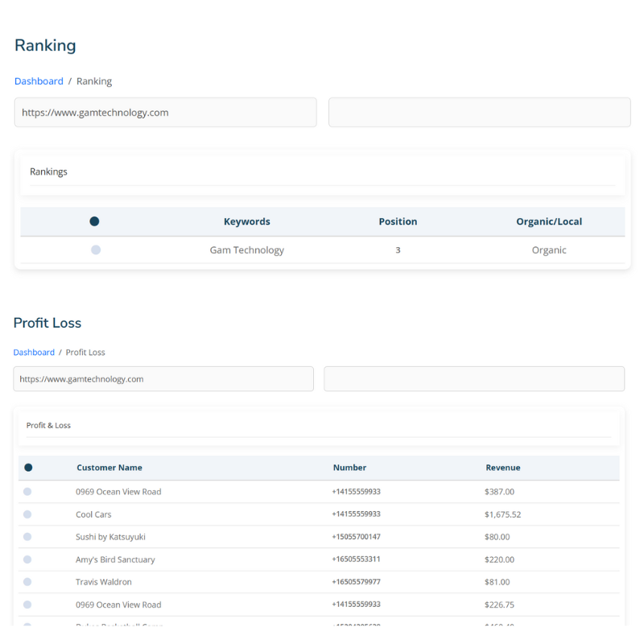Click the Customer Name column header

(109, 468)
